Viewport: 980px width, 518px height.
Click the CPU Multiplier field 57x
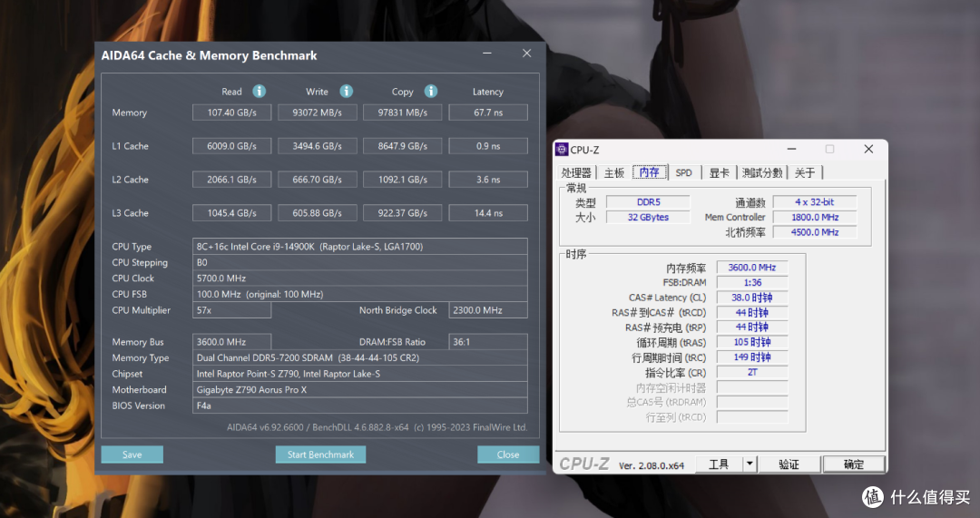[232, 310]
